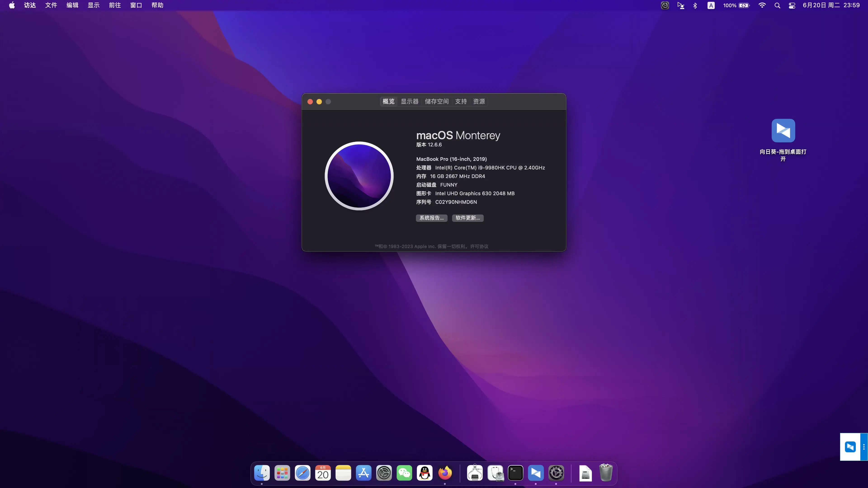This screenshot has height=488, width=868.
Task: Open the input source menu
Action: click(x=711, y=5)
